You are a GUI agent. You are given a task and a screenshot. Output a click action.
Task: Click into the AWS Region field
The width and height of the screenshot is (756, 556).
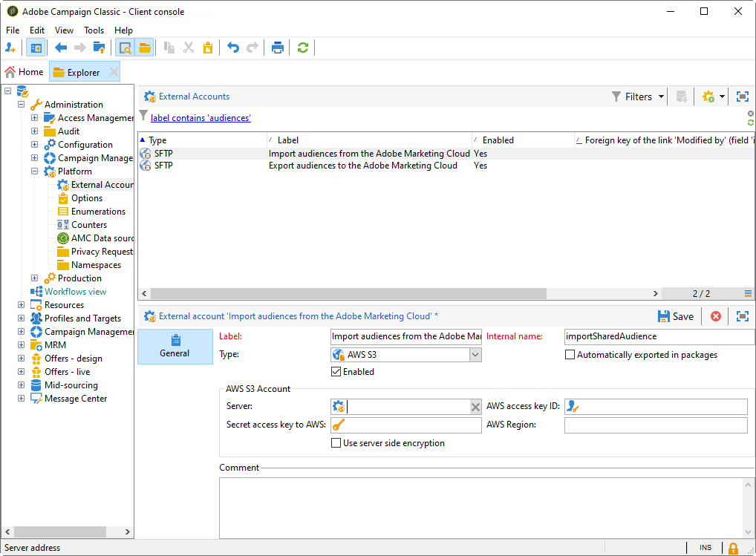tap(656, 425)
